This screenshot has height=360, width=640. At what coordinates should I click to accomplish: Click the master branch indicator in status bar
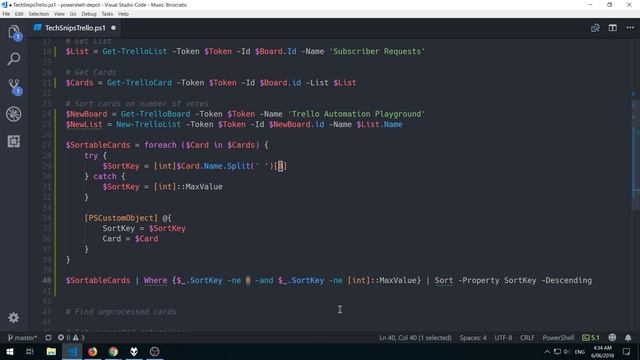[22, 338]
